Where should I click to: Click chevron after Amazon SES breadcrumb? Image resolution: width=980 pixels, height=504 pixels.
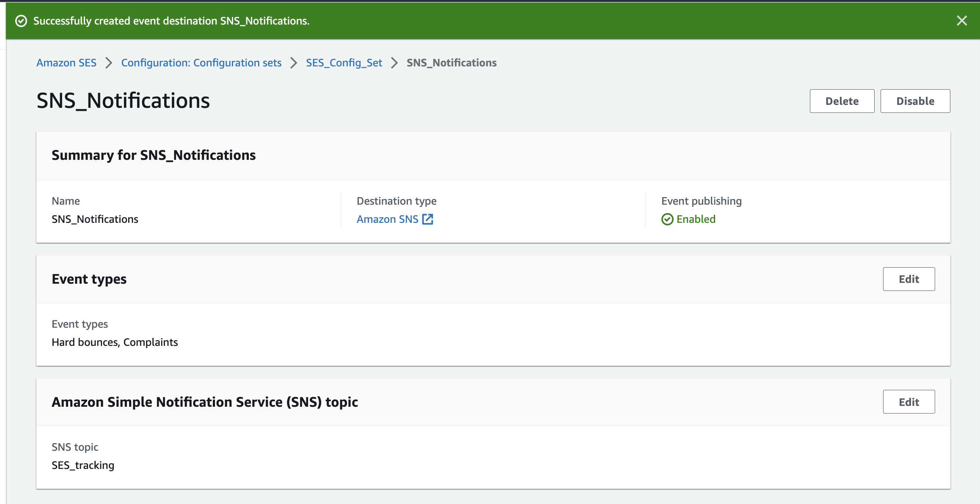[109, 63]
